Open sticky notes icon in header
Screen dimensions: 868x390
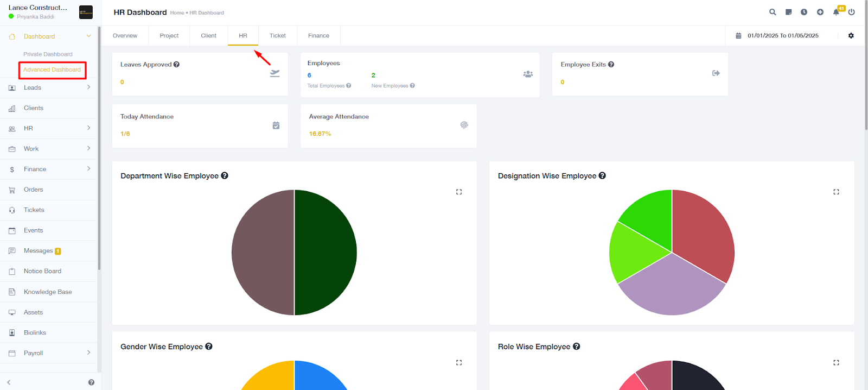click(x=788, y=12)
